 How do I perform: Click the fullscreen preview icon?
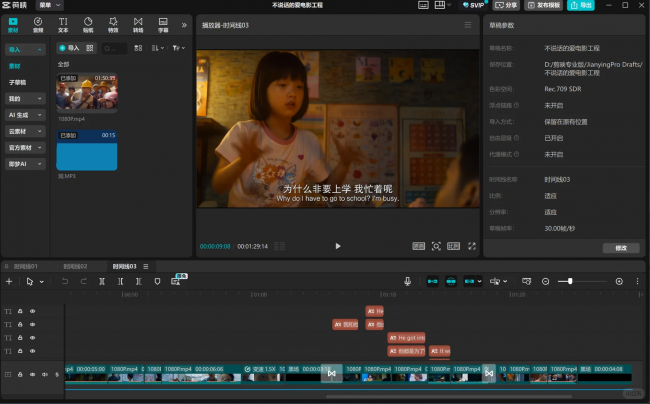pyautogui.click(x=472, y=246)
